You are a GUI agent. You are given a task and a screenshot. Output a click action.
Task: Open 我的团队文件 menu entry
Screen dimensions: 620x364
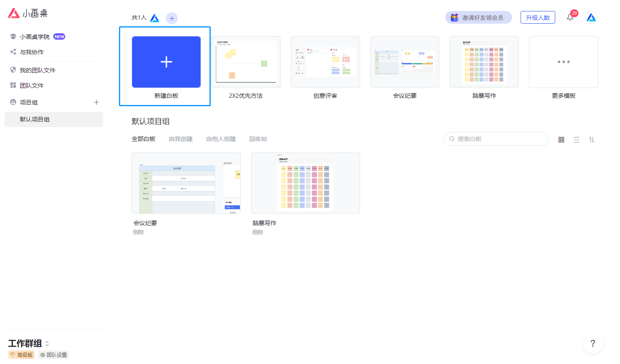coord(38,70)
